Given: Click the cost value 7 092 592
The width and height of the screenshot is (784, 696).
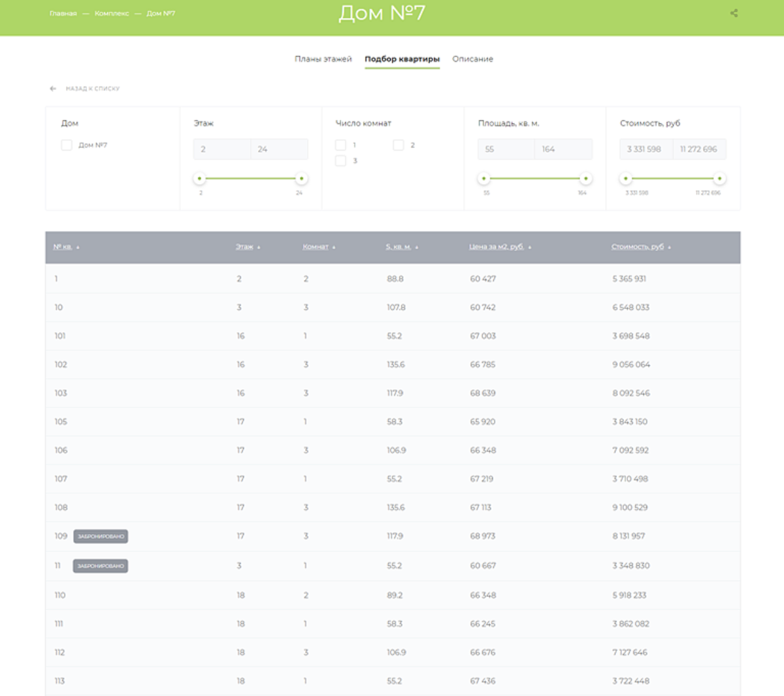Looking at the screenshot, I should click(630, 451).
